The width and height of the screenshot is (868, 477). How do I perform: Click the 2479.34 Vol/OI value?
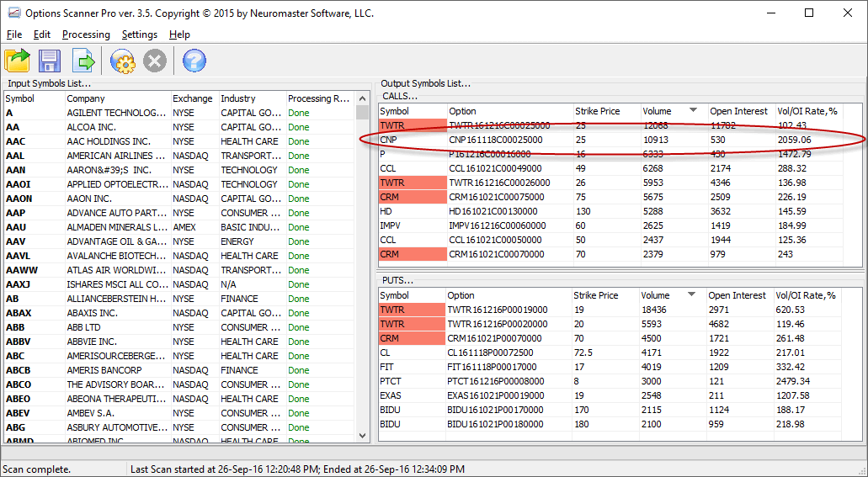point(793,381)
